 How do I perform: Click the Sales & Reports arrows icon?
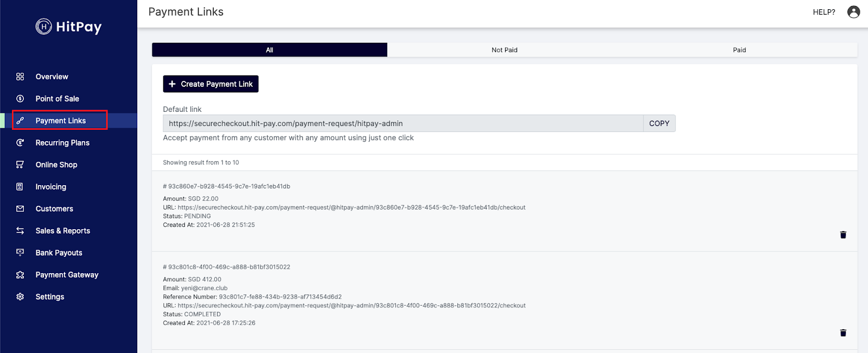pyautogui.click(x=20, y=231)
